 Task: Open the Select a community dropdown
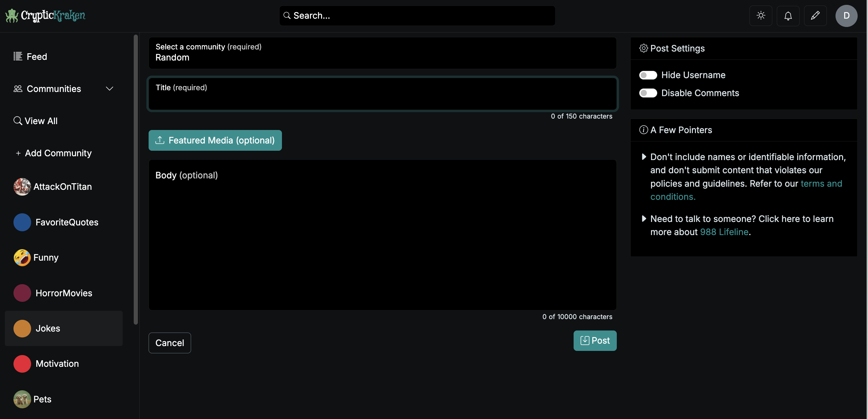[x=382, y=53]
